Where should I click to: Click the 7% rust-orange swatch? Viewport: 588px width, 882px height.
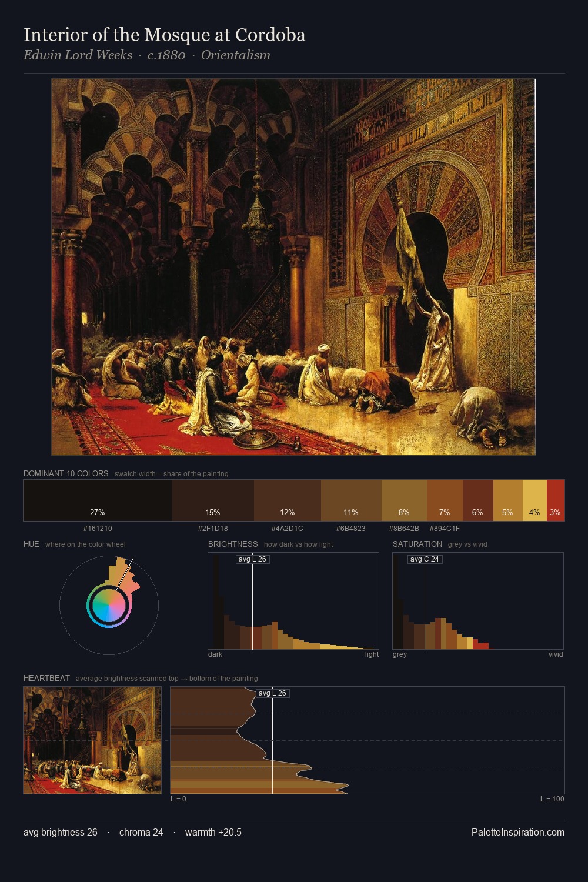[445, 500]
